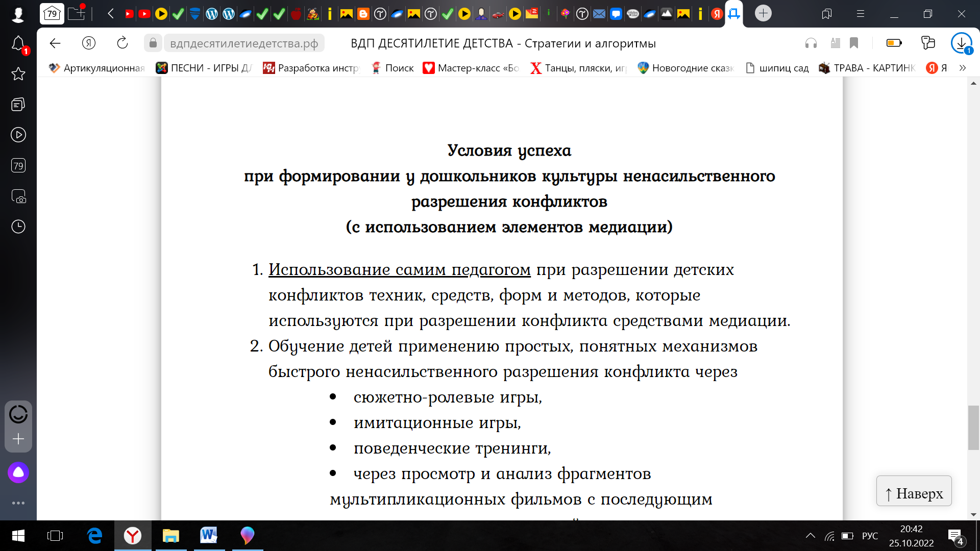Open downloads panel

pos(962,43)
